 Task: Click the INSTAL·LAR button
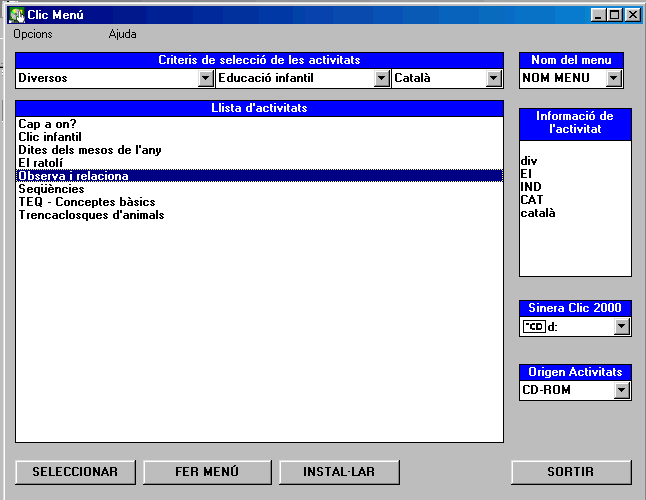(339, 472)
